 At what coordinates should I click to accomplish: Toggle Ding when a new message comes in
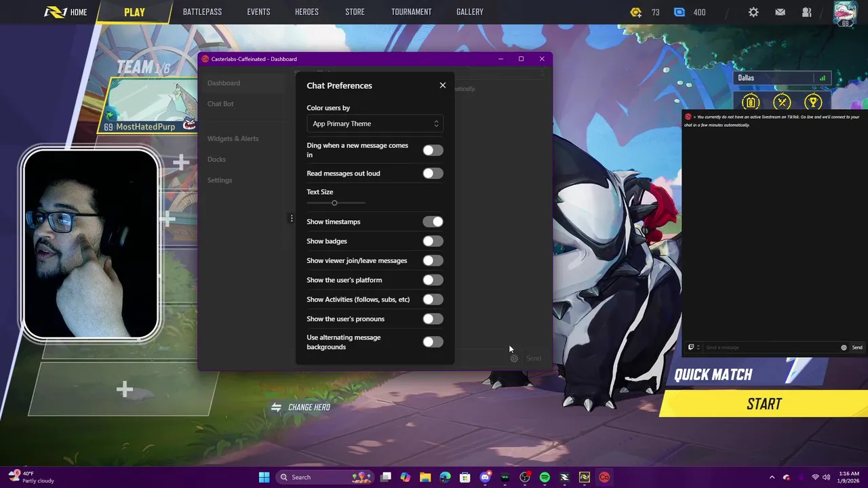433,150
